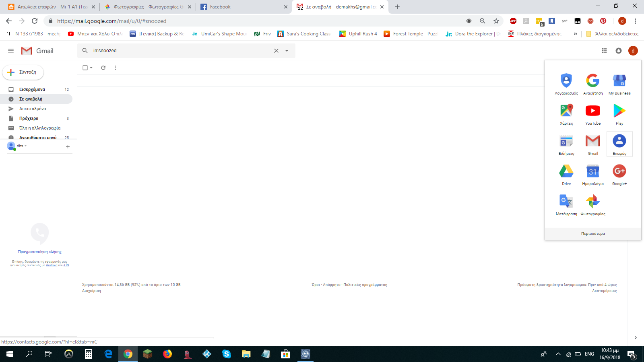The height and width of the screenshot is (362, 644).
Task: Open Gmail notifications bell icon
Action: point(619,51)
